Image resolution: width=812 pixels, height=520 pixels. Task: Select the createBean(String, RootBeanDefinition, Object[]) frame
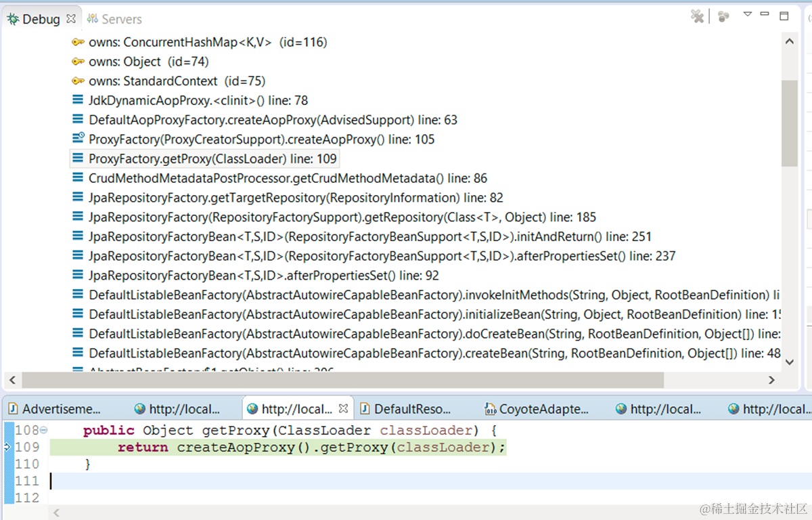click(x=434, y=353)
